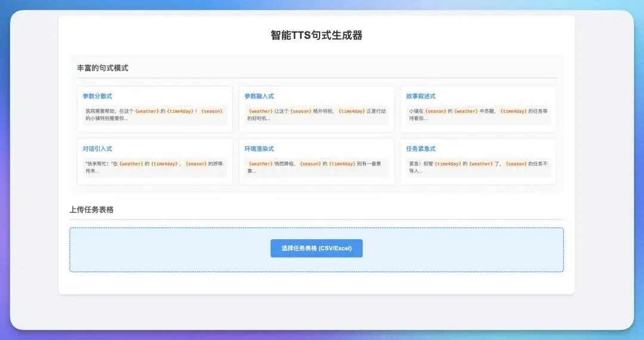Viewport: 644px width, 340px height.
Task: Click the 选择任务表格 (CSV/Excel) button
Action: coord(316,248)
